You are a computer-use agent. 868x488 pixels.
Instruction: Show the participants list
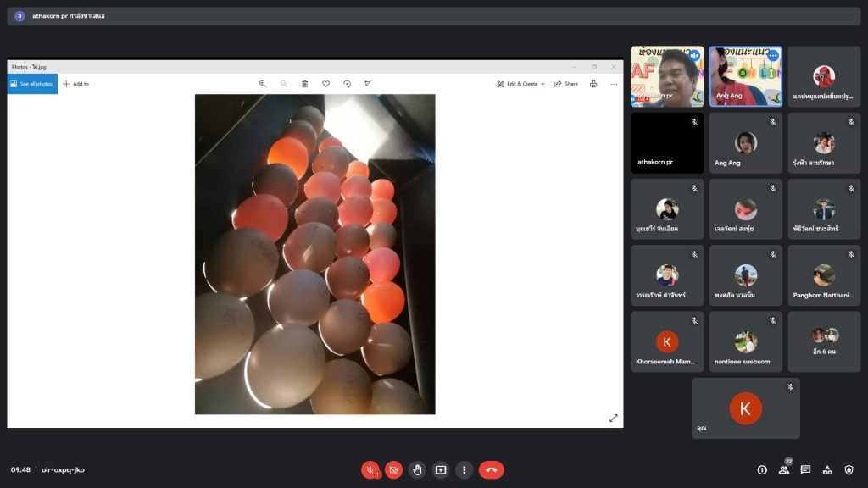pos(784,469)
